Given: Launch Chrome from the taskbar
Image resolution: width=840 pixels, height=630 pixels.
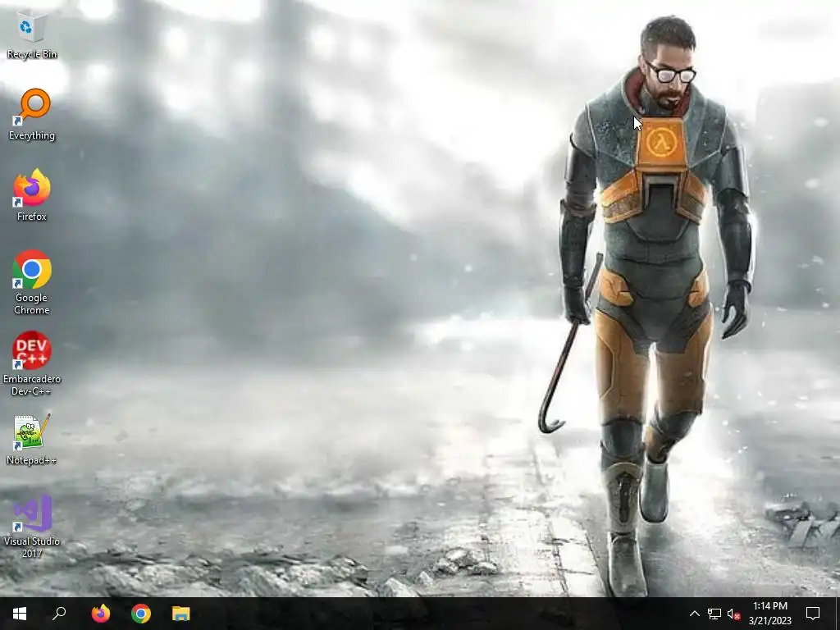Looking at the screenshot, I should coord(141,614).
